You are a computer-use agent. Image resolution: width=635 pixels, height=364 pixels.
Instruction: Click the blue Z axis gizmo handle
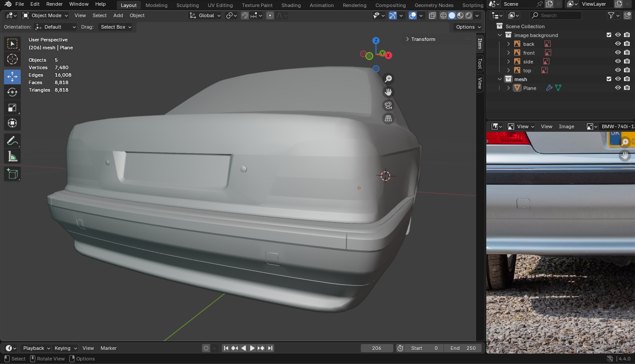click(x=376, y=41)
